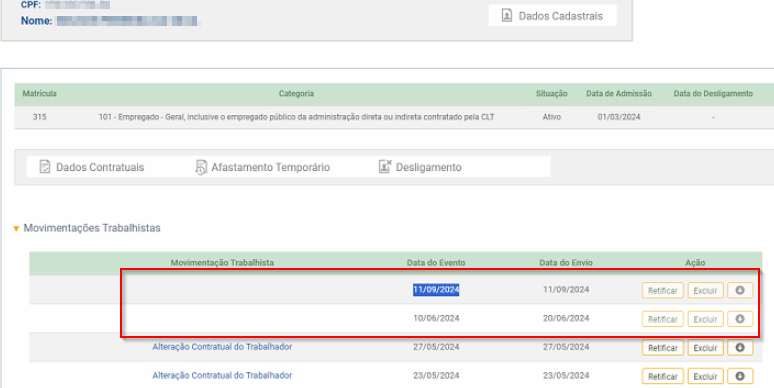The width and height of the screenshot is (774, 388).
Task: Open the Desligamento tab
Action: 420,167
